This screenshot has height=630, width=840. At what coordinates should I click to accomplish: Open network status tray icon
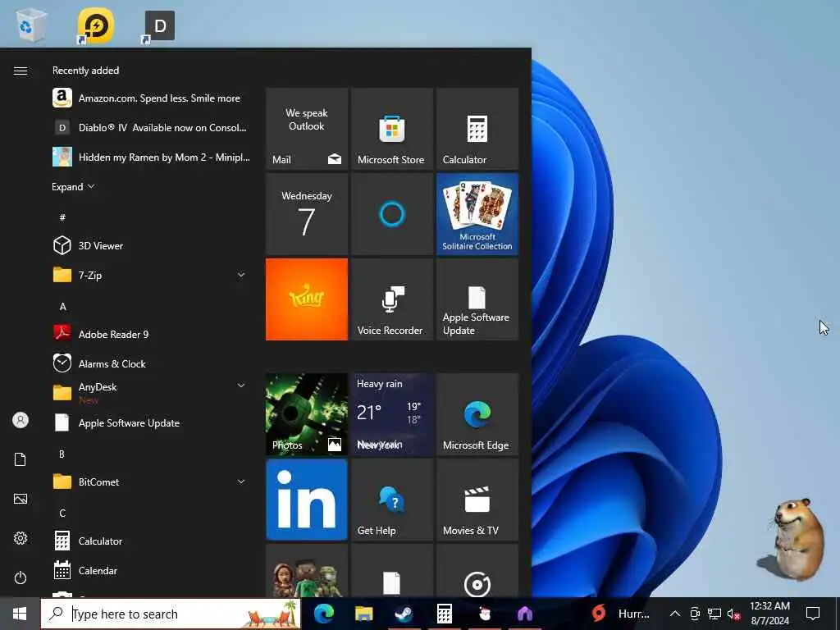[x=714, y=614]
